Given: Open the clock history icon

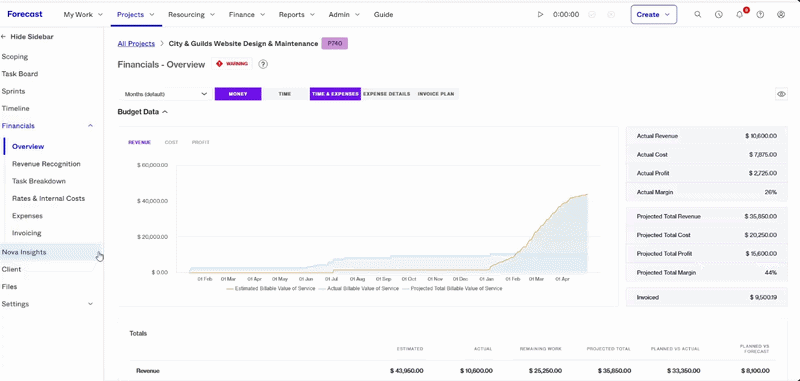Looking at the screenshot, I should 719,15.
